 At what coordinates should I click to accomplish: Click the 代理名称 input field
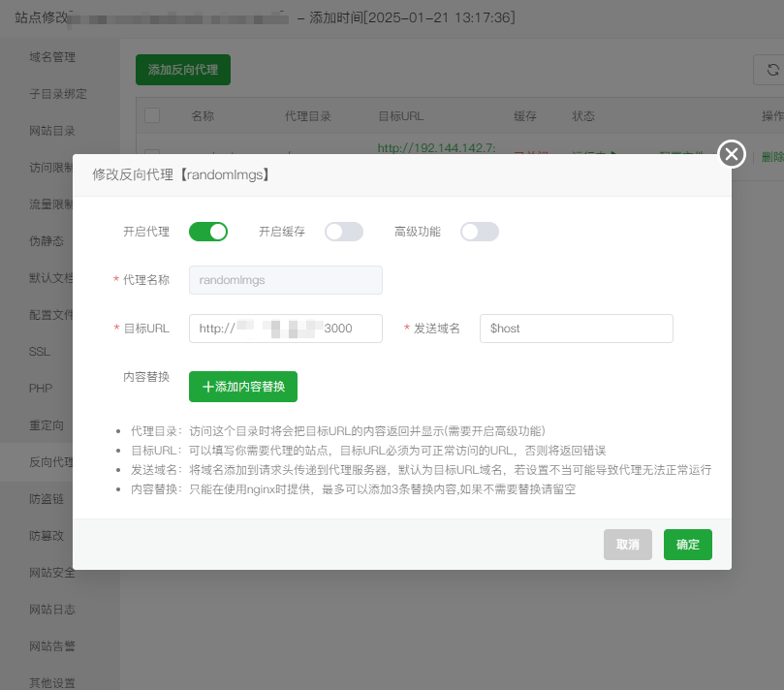(x=286, y=280)
